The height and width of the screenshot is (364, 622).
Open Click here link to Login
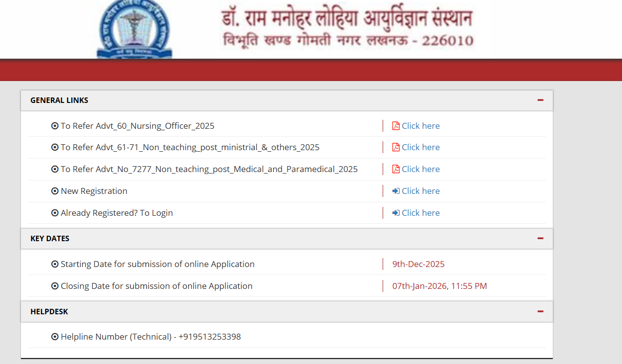pyautogui.click(x=420, y=213)
